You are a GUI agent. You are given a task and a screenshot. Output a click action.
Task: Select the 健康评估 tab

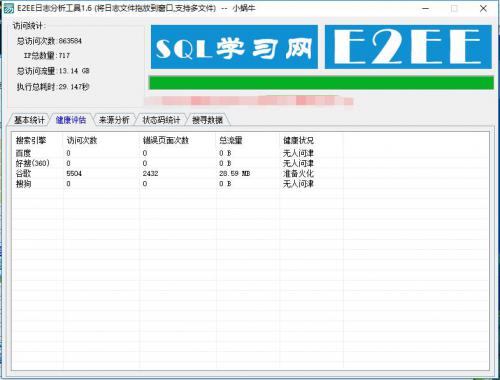[x=71, y=120]
